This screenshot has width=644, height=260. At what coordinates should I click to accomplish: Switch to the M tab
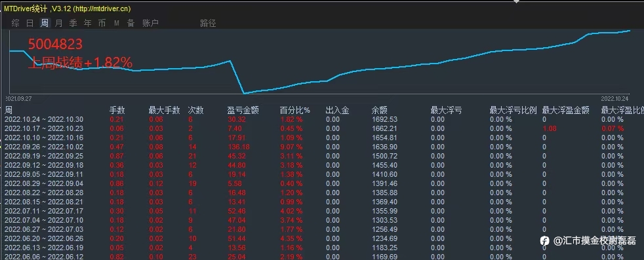[x=117, y=24]
